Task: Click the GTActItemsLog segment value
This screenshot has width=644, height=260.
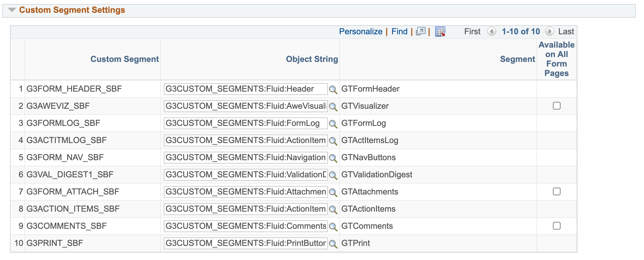Action: pos(370,140)
